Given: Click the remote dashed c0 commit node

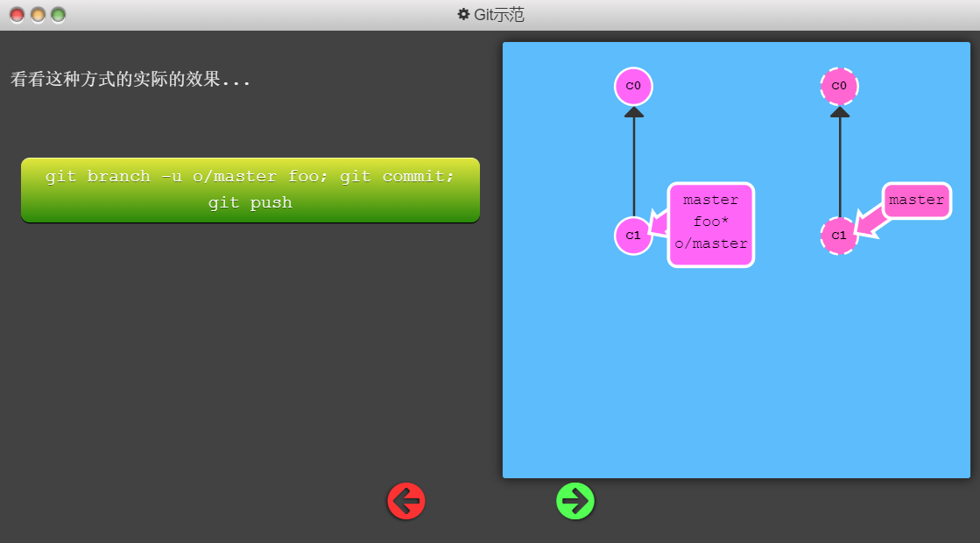Looking at the screenshot, I should click(x=839, y=86).
